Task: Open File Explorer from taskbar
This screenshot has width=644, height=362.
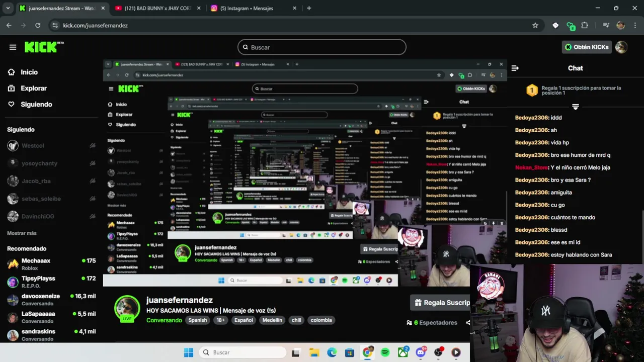Action: (x=314, y=352)
